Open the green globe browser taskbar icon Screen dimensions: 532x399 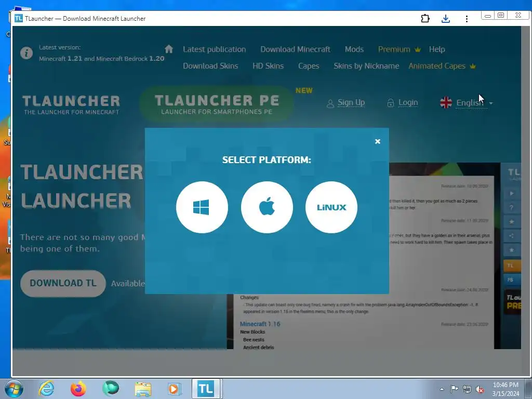pyautogui.click(x=111, y=389)
